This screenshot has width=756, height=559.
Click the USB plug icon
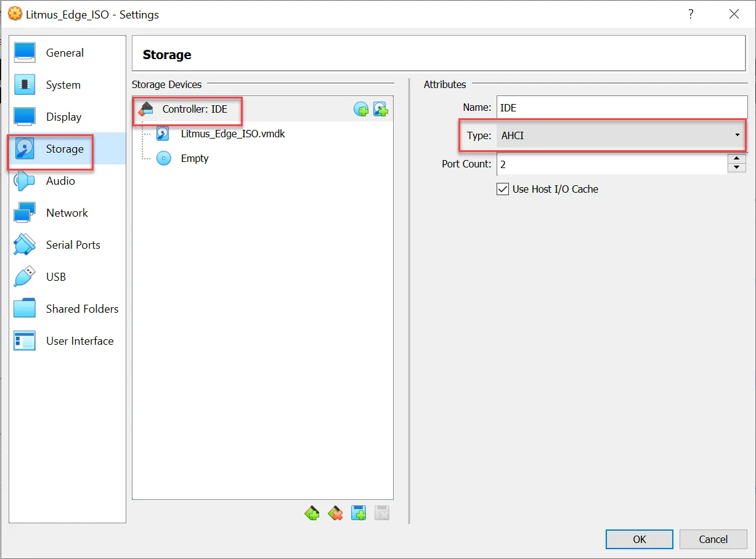point(25,277)
